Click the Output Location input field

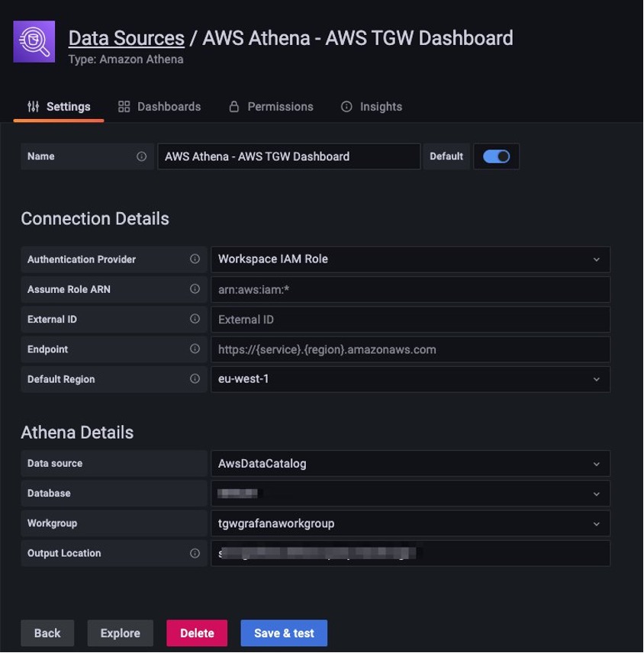(411, 554)
